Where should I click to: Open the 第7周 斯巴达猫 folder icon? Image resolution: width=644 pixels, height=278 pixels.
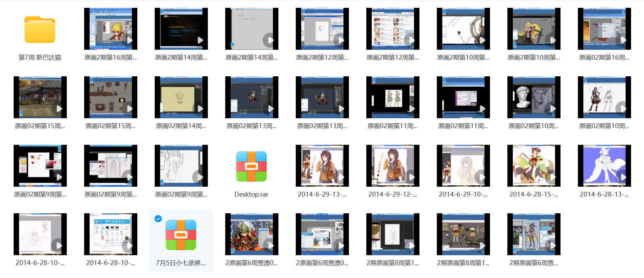click(x=40, y=30)
